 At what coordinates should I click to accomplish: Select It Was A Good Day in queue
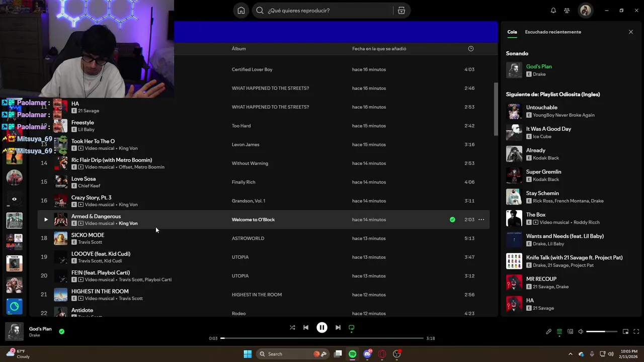pos(548,129)
